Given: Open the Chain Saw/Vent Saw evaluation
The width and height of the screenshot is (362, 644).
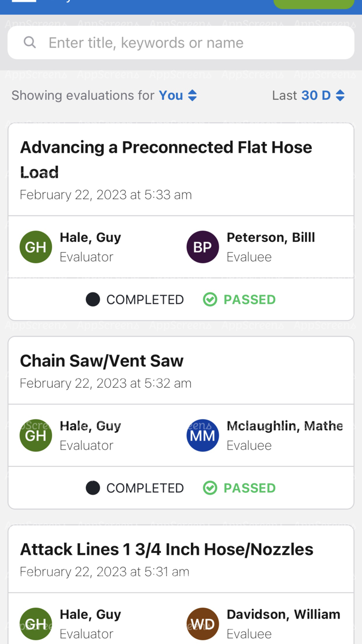Looking at the screenshot, I should click(x=102, y=361).
